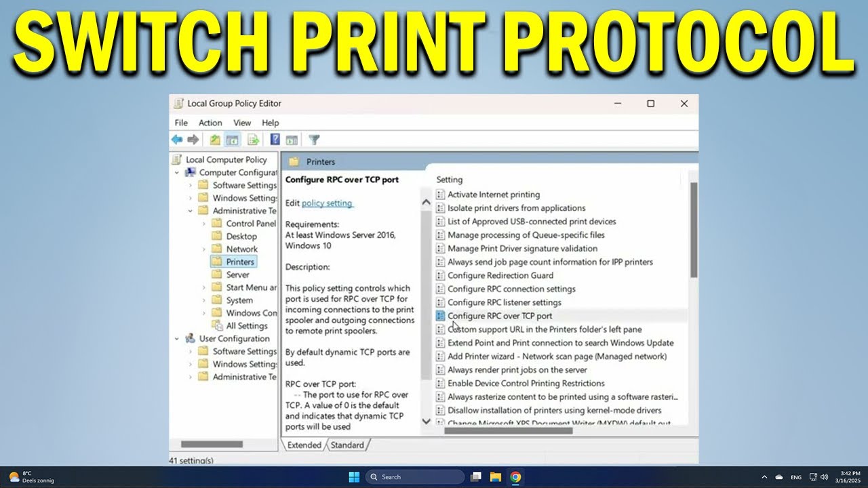The height and width of the screenshot is (488, 868).
Task: Open Google Chrome from the taskbar
Action: pyautogui.click(x=515, y=476)
